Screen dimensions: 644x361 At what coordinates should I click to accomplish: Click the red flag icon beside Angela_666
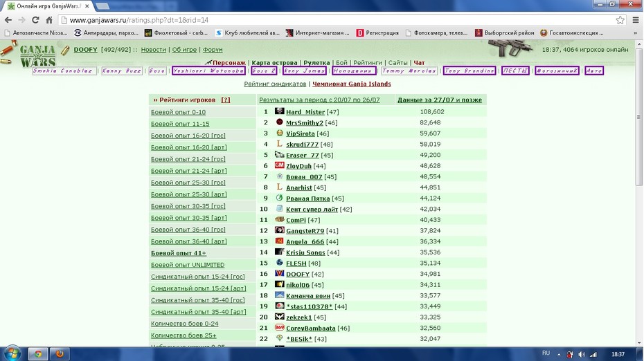tap(279, 241)
